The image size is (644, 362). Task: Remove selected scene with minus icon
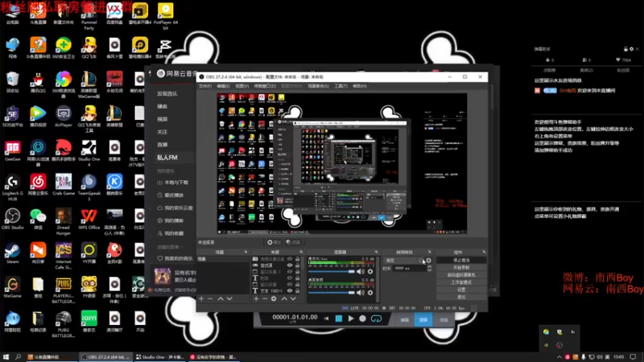(210, 298)
